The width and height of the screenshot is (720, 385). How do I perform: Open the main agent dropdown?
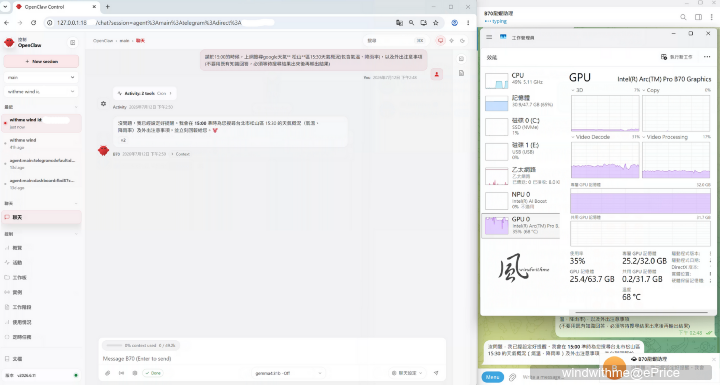(41, 77)
